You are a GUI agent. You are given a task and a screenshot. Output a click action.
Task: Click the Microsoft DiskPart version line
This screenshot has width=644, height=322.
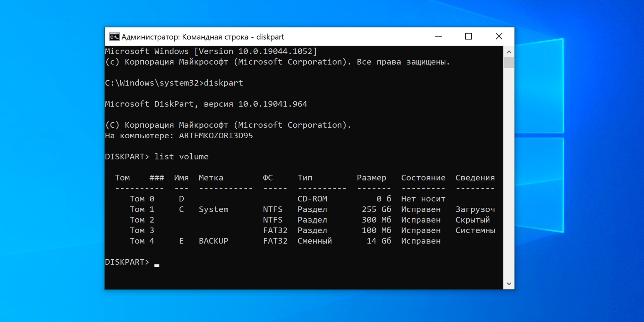[206, 104]
